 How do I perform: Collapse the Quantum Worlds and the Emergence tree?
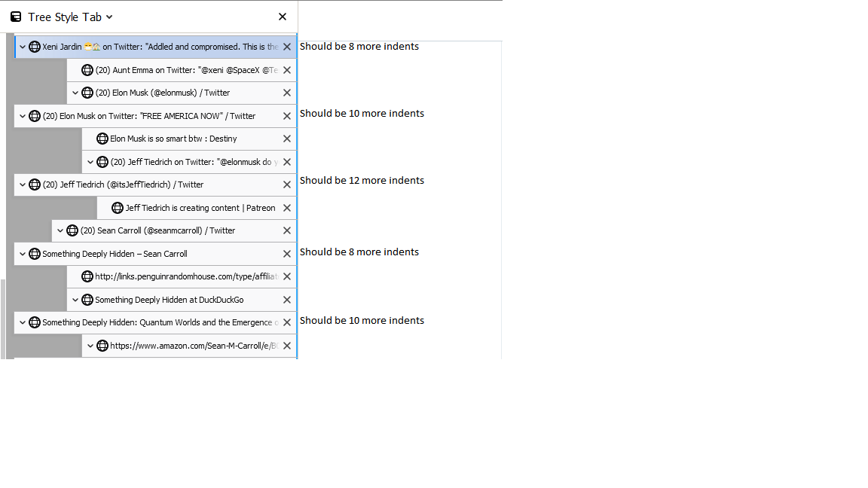(22, 322)
